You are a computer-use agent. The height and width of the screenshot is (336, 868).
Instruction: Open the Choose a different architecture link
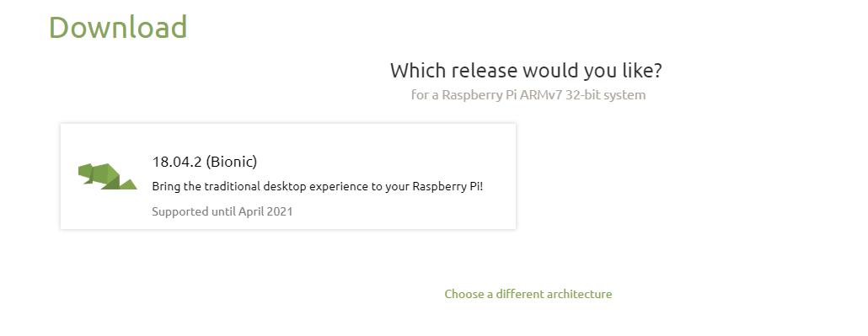(528, 294)
